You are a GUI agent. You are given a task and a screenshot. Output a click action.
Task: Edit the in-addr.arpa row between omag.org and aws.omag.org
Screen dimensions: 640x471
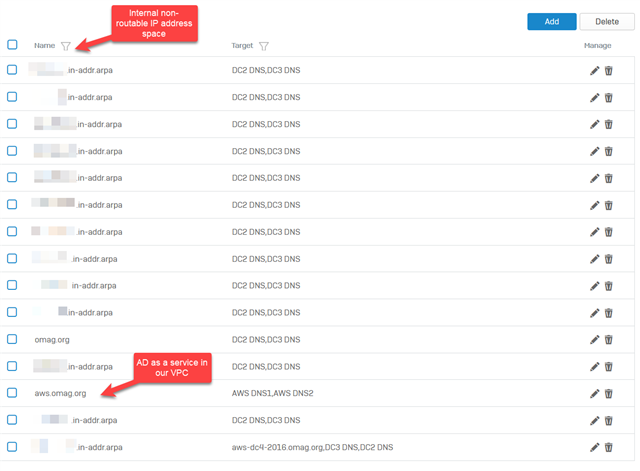[x=595, y=367]
